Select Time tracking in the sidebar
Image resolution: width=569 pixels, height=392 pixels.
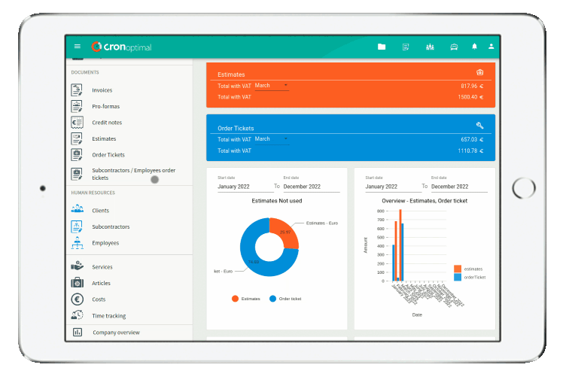[108, 316]
